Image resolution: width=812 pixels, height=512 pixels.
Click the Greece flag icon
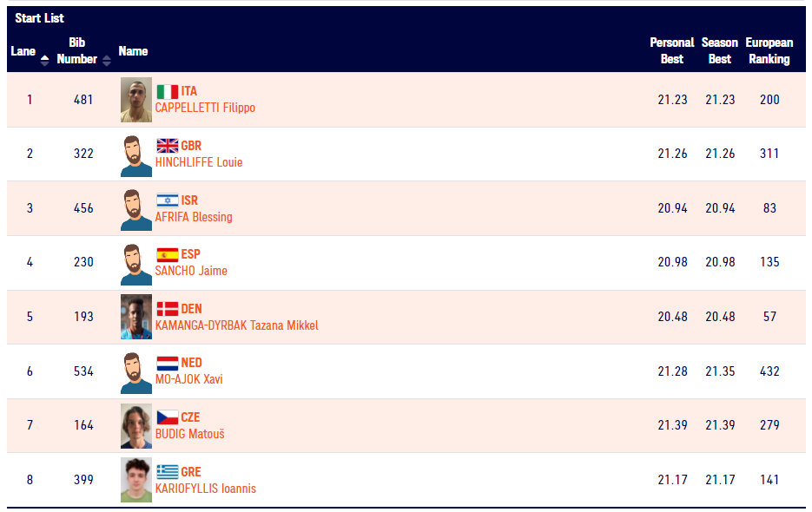(168, 471)
